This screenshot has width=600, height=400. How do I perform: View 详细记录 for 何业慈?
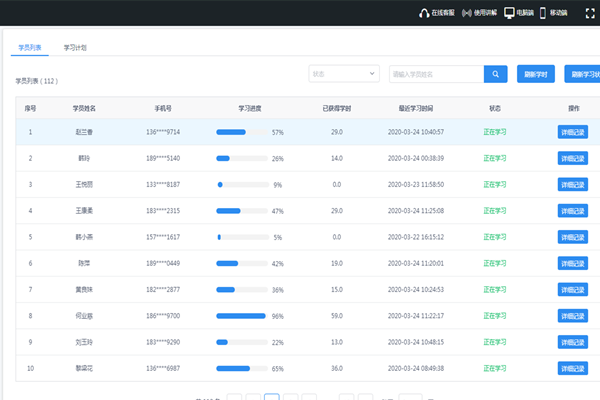click(x=573, y=316)
